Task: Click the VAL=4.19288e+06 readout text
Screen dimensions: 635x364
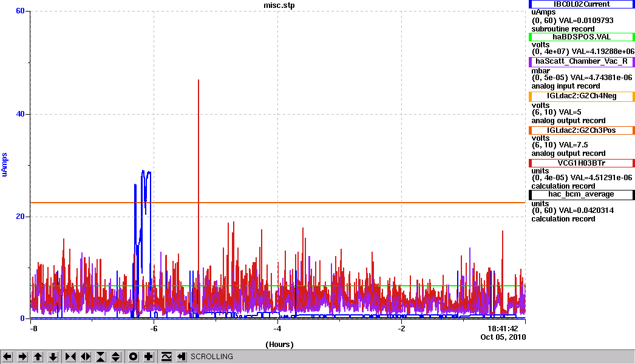Action: coord(603,52)
